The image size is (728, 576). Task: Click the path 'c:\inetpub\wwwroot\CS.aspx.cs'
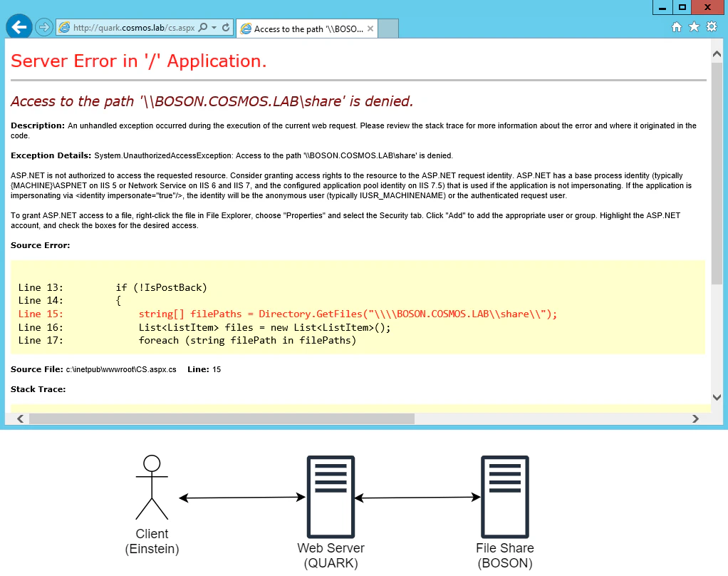coord(121,370)
